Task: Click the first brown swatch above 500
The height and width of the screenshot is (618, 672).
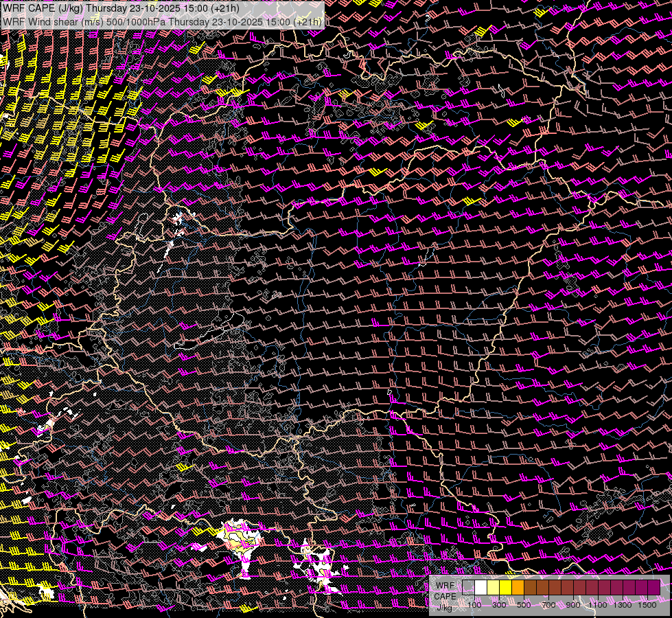Action: [x=531, y=588]
